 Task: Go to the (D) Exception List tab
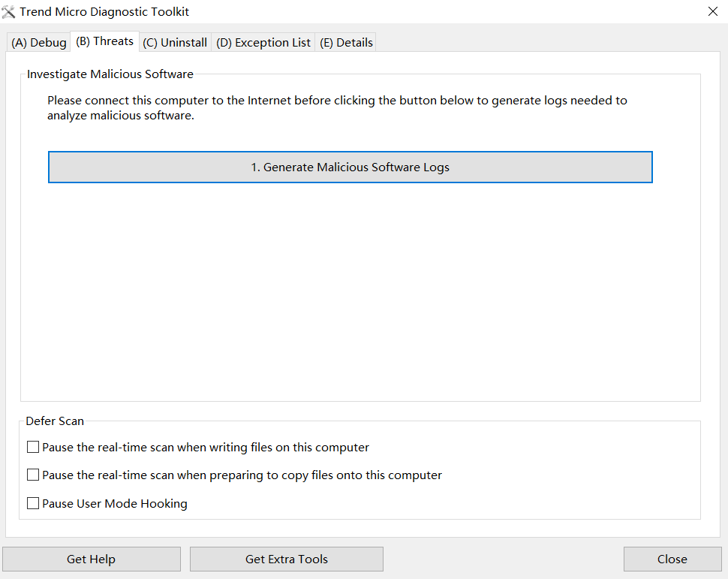(x=263, y=42)
